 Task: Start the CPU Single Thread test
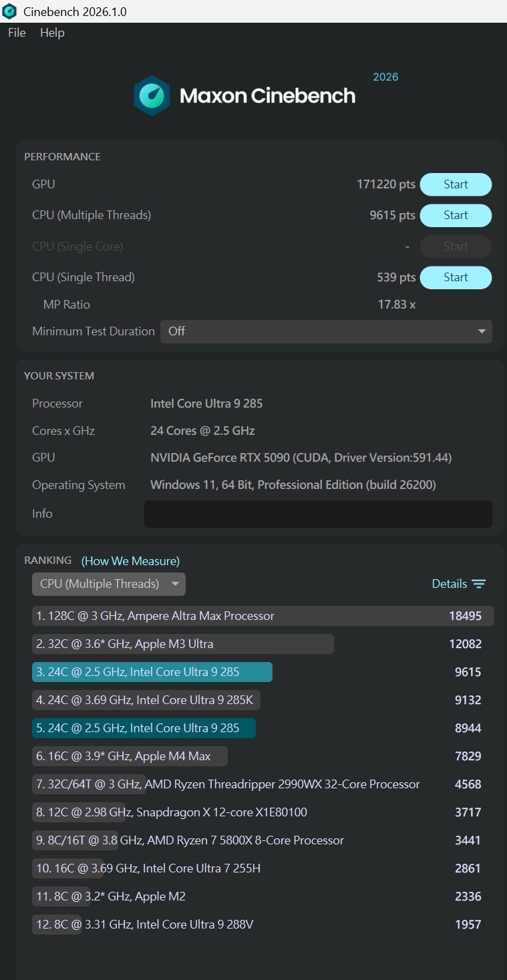(x=456, y=277)
